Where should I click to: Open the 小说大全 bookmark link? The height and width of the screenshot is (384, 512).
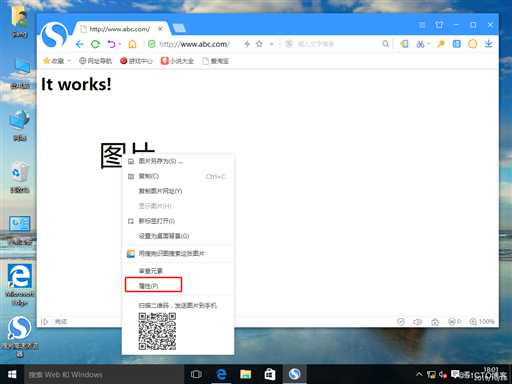pos(177,61)
